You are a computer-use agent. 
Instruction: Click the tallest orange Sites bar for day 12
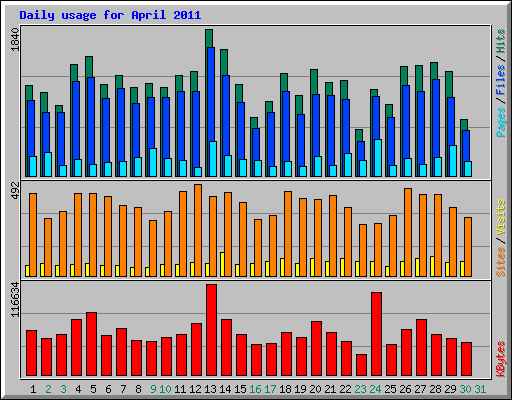click(x=198, y=230)
